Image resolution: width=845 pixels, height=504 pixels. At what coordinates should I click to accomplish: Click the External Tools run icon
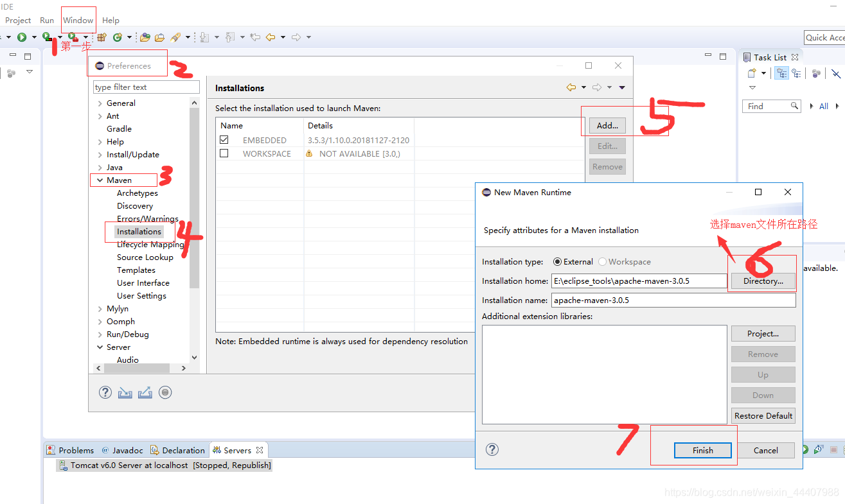(73, 37)
